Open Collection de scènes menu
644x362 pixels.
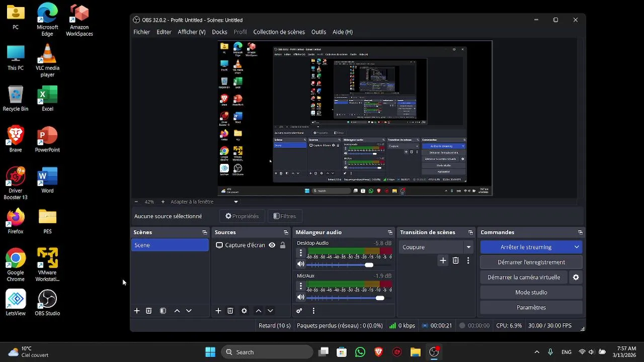tap(279, 32)
